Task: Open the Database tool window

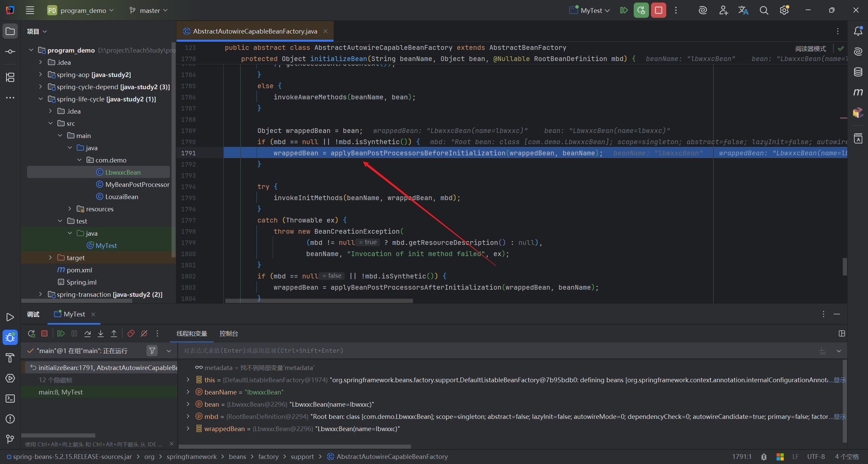Action: tap(858, 72)
